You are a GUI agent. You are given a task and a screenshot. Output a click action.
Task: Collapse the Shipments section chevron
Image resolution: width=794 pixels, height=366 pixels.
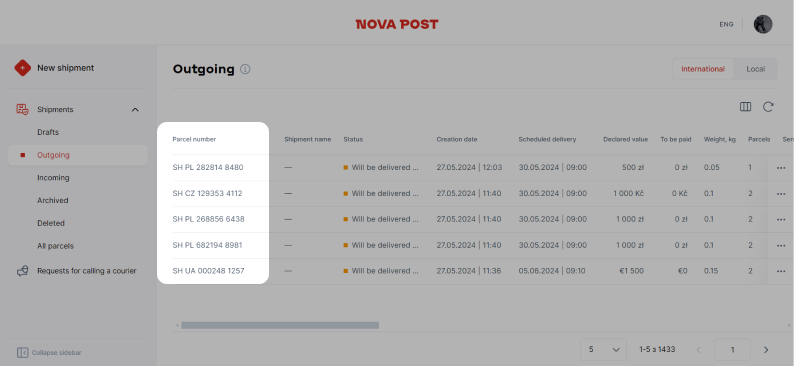pos(135,110)
